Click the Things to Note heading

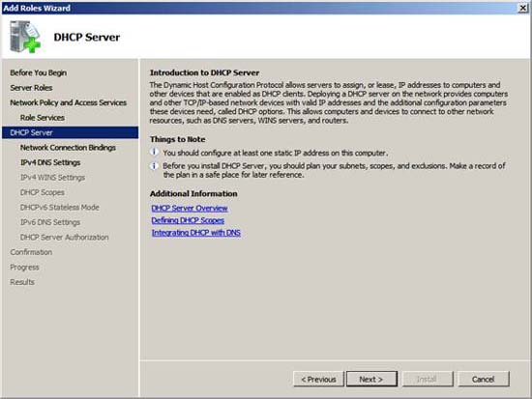tap(177, 139)
